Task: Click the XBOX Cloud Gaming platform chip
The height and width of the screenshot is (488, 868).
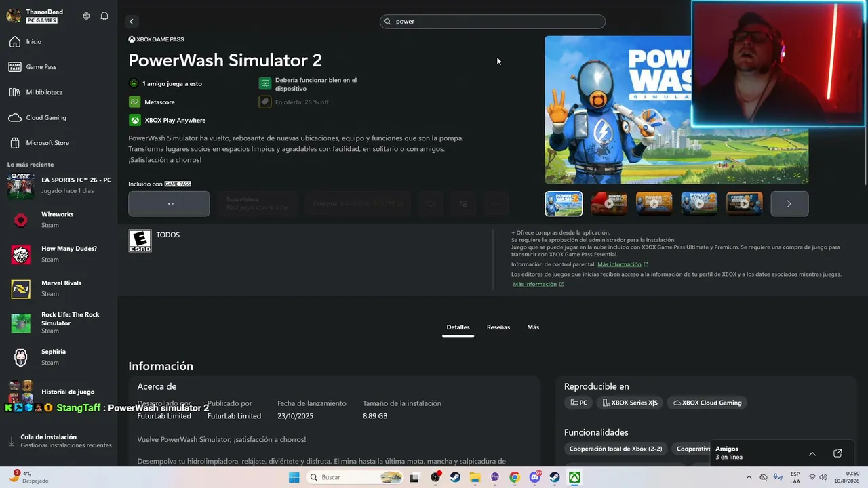Action: [707, 403]
